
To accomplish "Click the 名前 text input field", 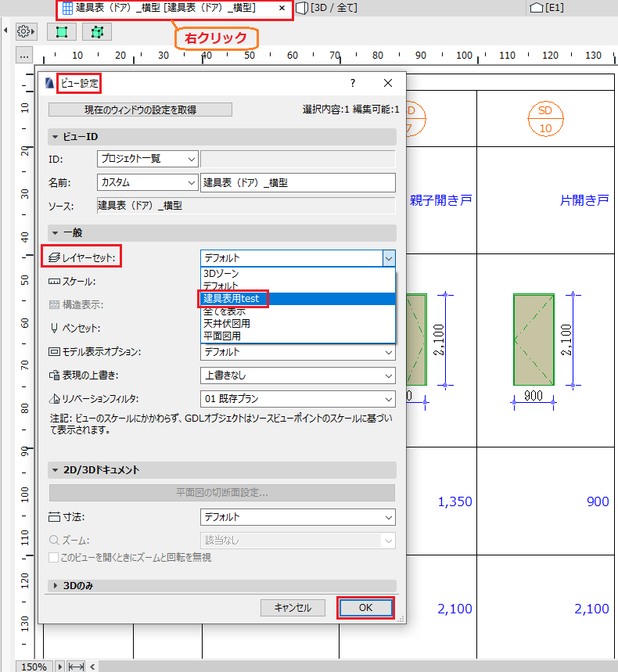I will (x=297, y=183).
